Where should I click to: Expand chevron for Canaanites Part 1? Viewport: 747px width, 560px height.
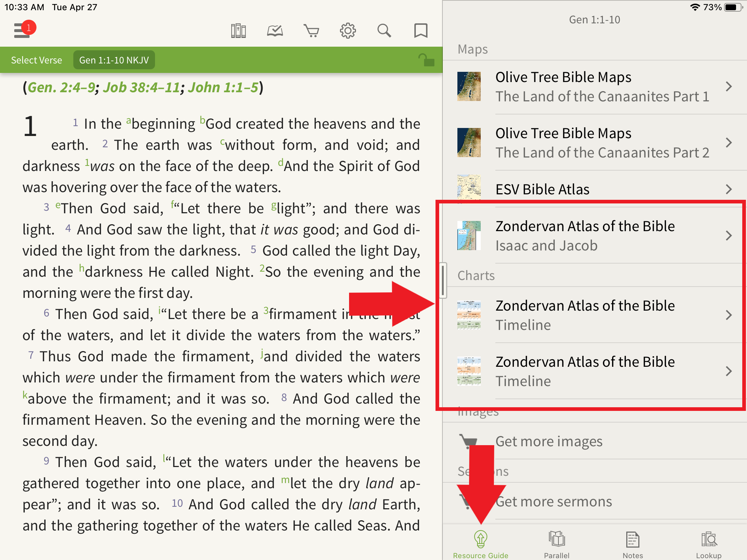coord(729,86)
